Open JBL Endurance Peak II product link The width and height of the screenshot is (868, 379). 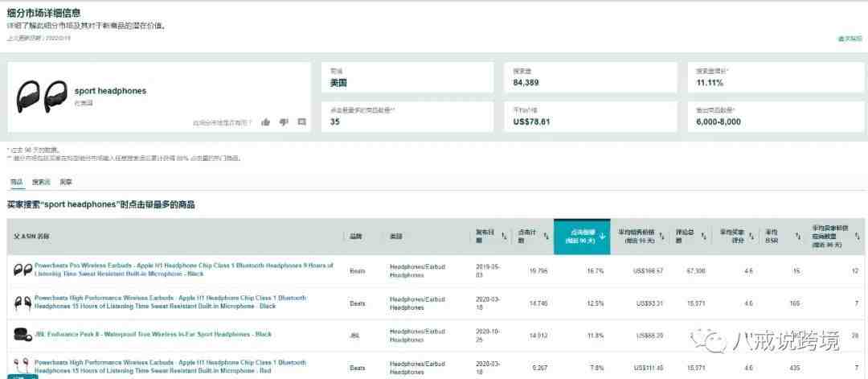coord(153,334)
